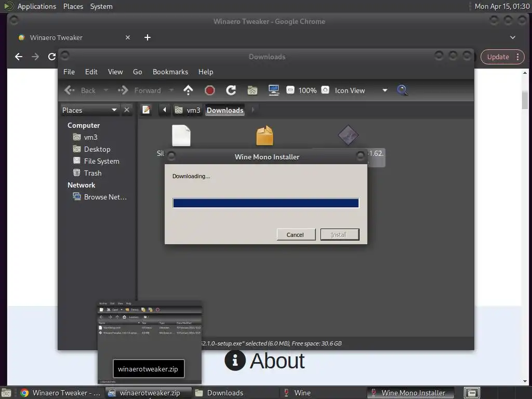Open the File menu
Screen dimensions: 532x399
[69, 72]
